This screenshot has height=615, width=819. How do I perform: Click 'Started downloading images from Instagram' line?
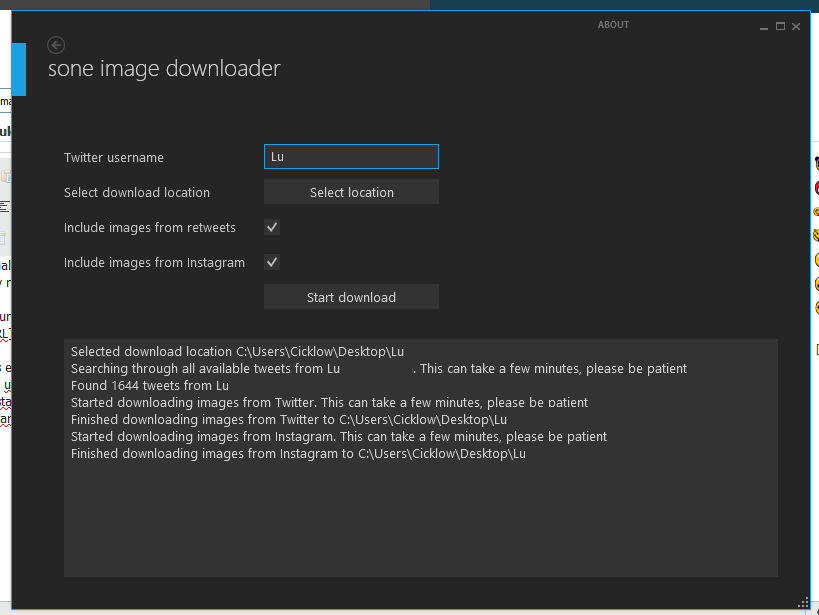pos(339,437)
